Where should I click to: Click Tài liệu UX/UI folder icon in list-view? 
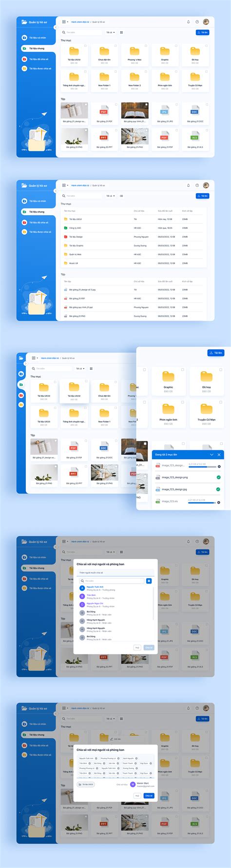click(66, 220)
